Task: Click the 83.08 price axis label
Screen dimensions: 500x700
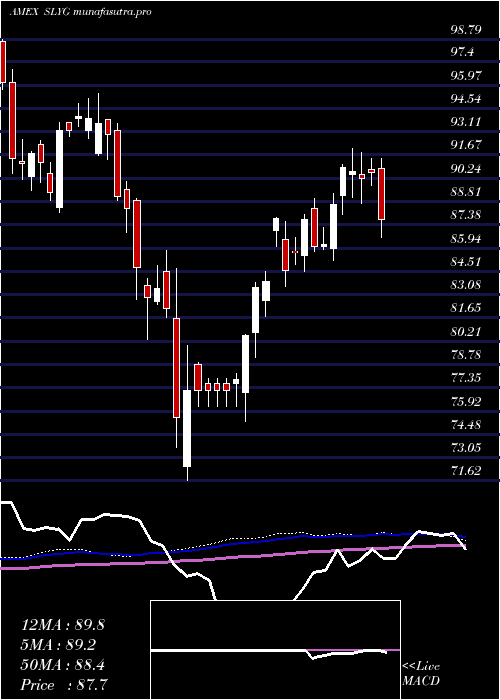Action: point(466,285)
